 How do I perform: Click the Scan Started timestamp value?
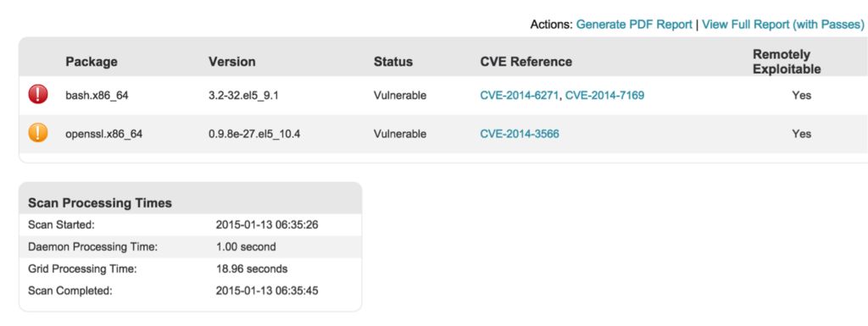pyautogui.click(x=267, y=225)
